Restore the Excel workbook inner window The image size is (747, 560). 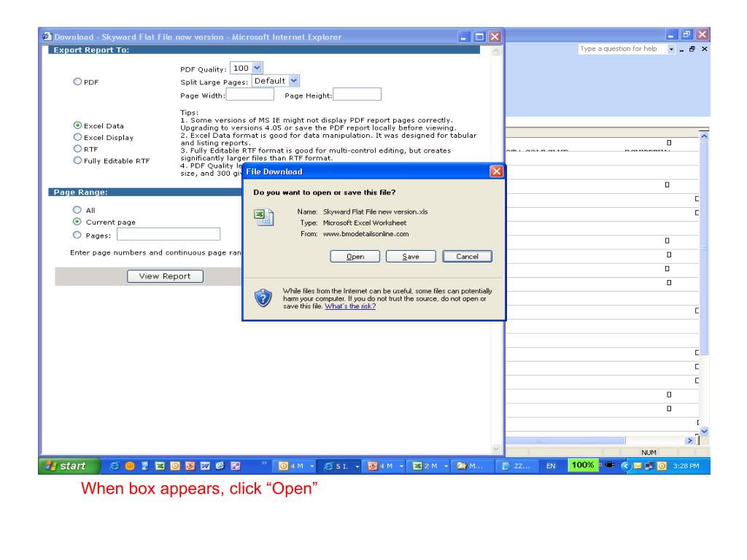coord(692,49)
